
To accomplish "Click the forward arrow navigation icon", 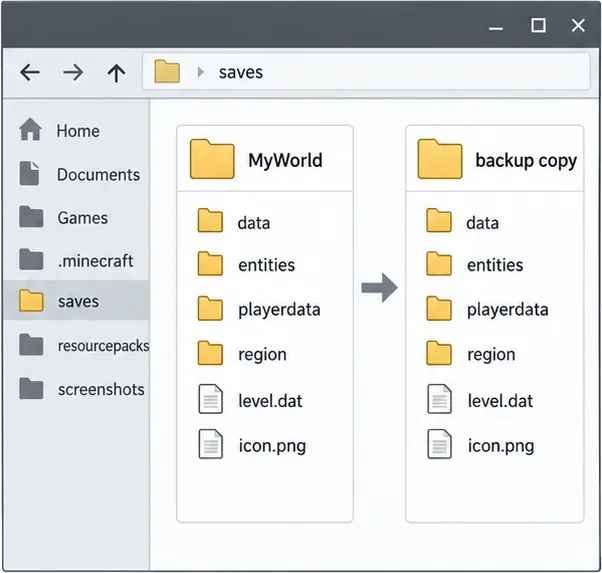I will click(73, 72).
